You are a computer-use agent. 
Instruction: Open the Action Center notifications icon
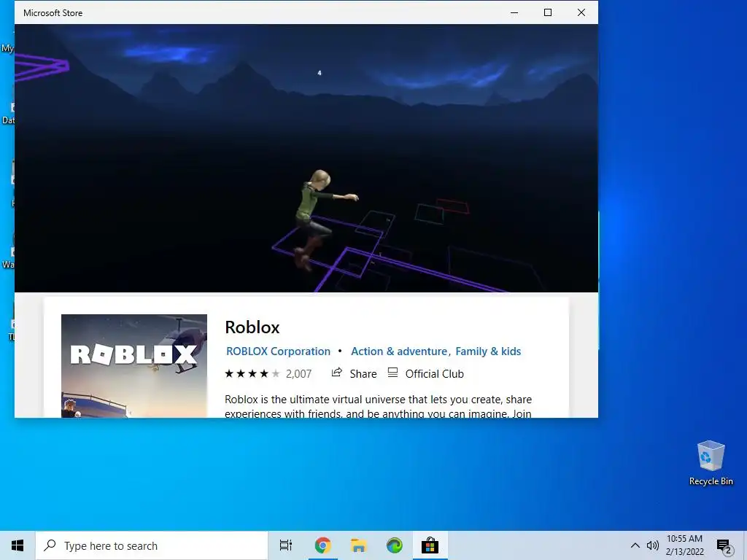pyautogui.click(x=724, y=546)
